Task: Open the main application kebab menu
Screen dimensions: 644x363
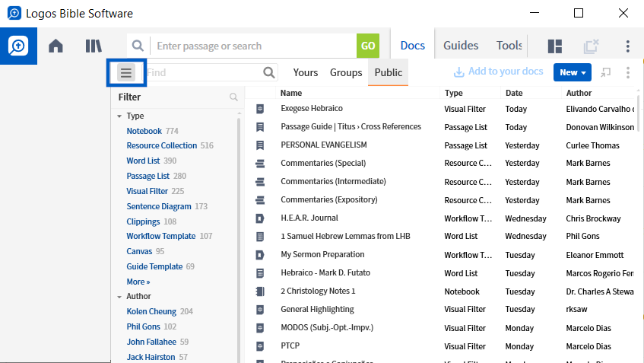Action: 627,46
